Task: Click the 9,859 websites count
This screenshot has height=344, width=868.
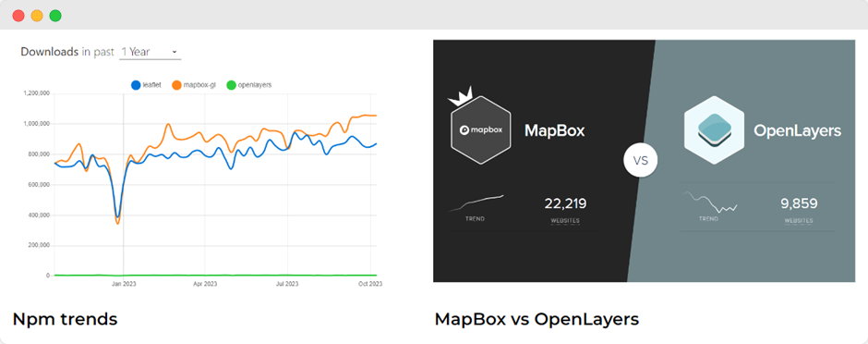Action: tap(799, 203)
